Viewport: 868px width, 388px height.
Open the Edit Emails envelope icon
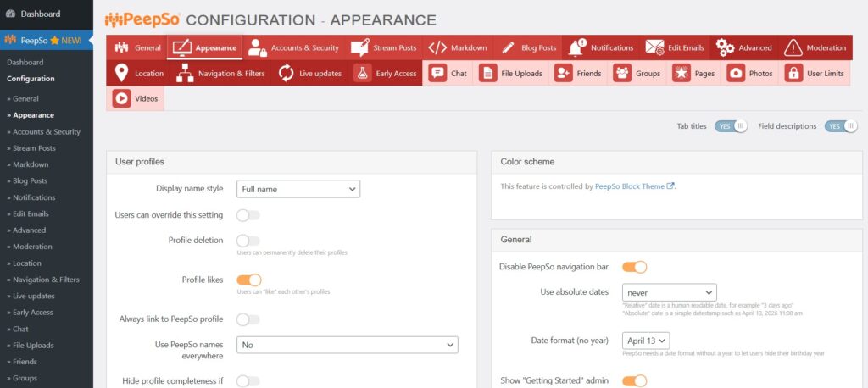coord(654,47)
